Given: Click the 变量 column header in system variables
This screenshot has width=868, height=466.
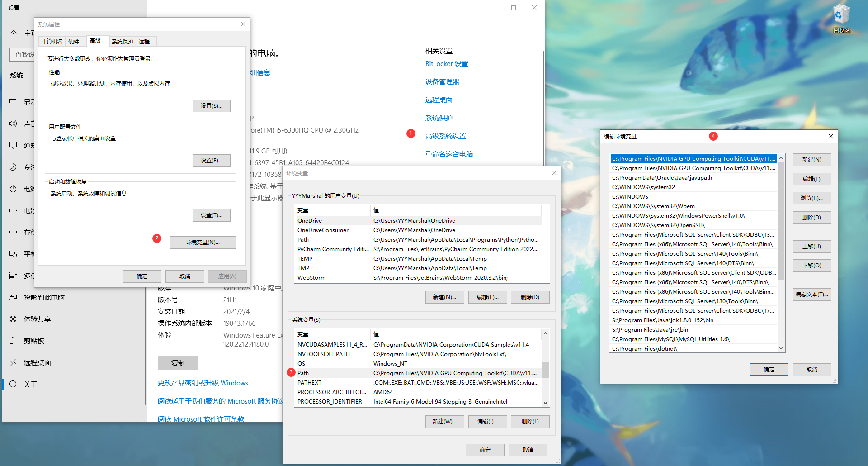Looking at the screenshot, I should pyautogui.click(x=332, y=334).
